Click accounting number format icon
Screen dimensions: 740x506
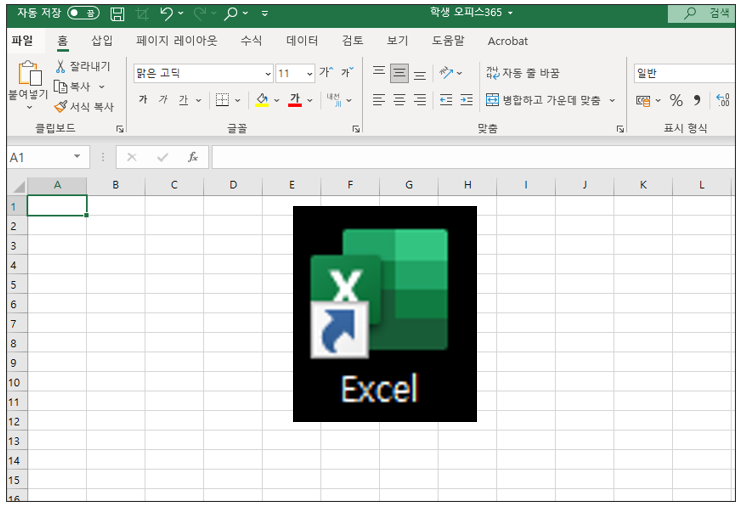pyautogui.click(x=643, y=100)
